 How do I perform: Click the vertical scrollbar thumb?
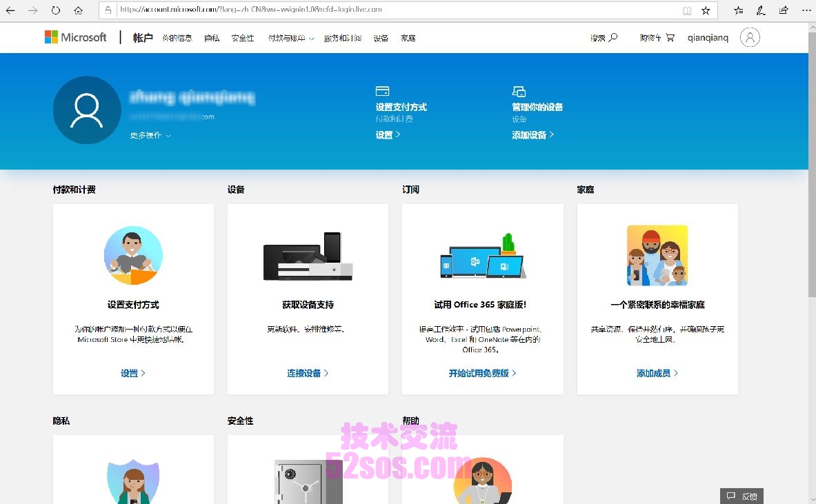coord(812,166)
